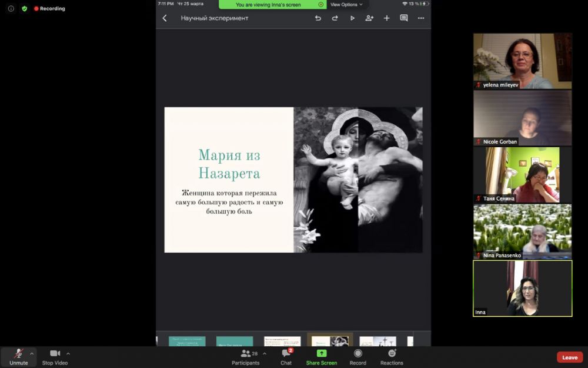
Task: Click muted mic icon on yelena mileyev tile
Action: [x=478, y=85]
